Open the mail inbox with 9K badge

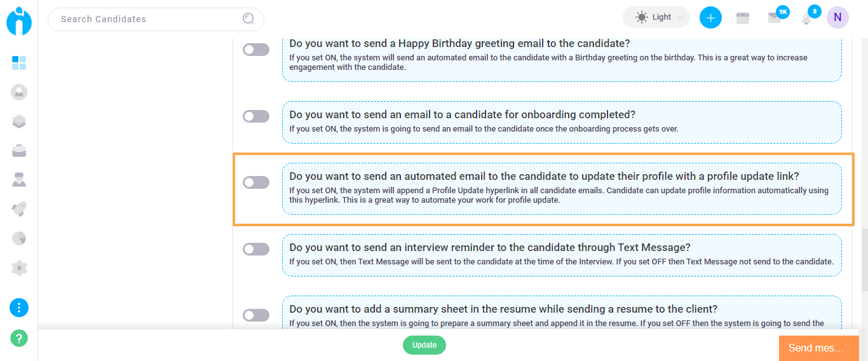[775, 18]
